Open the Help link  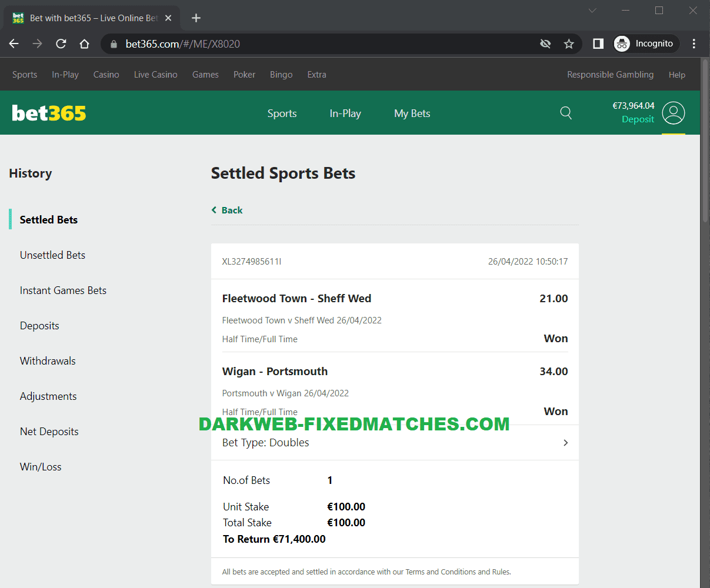coord(677,75)
